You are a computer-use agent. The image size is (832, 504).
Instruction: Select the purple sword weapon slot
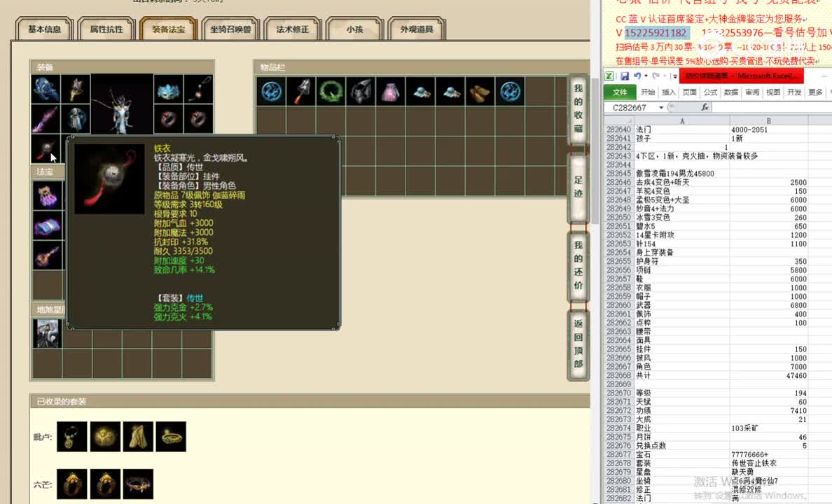coord(46,118)
